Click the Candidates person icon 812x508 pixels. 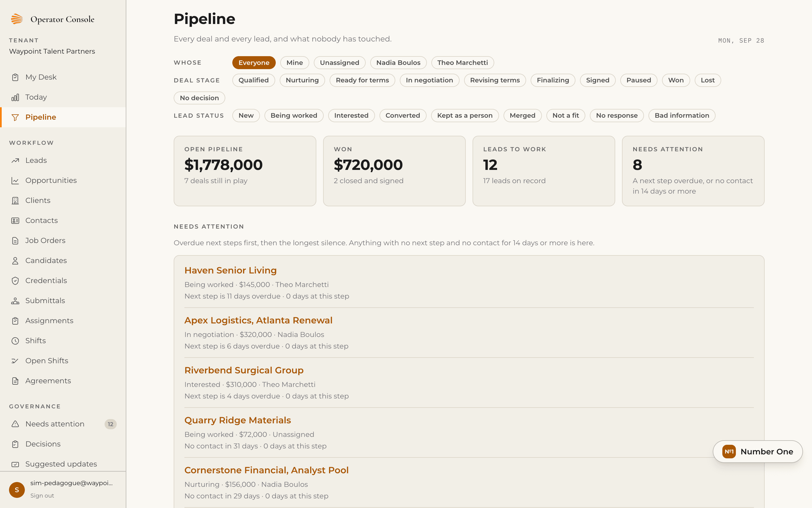point(15,261)
